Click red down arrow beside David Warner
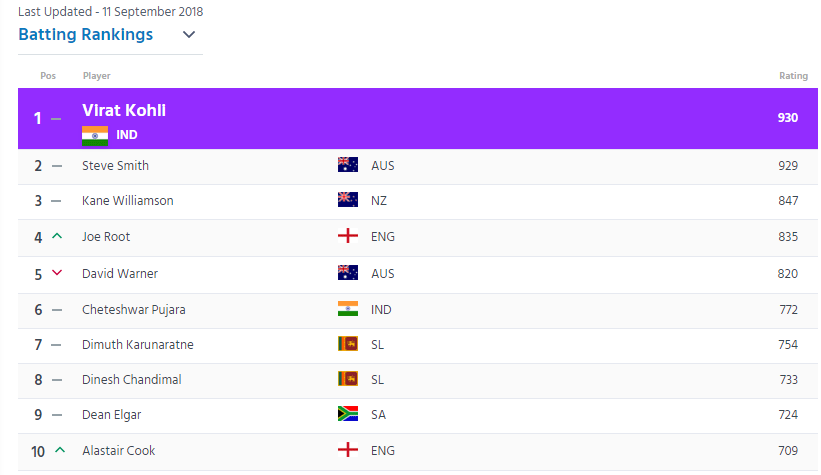The height and width of the screenshot is (475, 821). pos(57,273)
